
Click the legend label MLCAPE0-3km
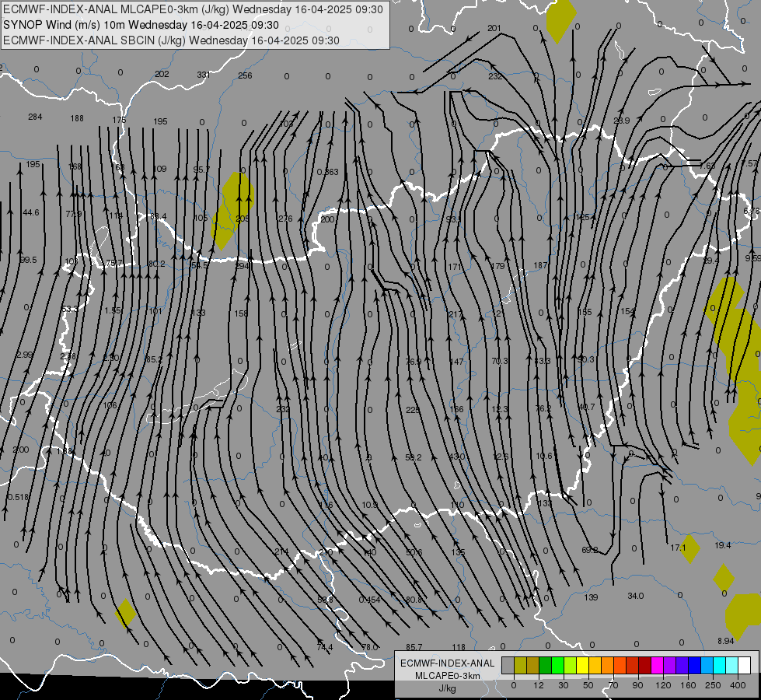click(x=448, y=676)
